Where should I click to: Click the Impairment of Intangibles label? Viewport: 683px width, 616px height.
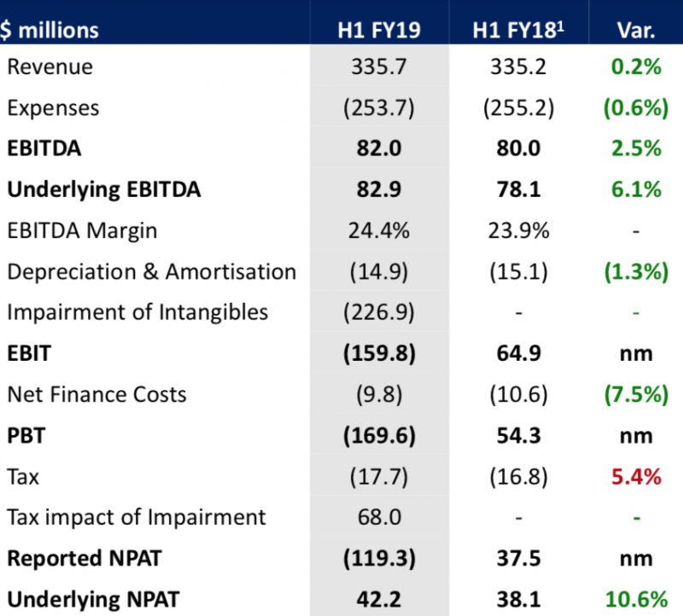pos(137,312)
